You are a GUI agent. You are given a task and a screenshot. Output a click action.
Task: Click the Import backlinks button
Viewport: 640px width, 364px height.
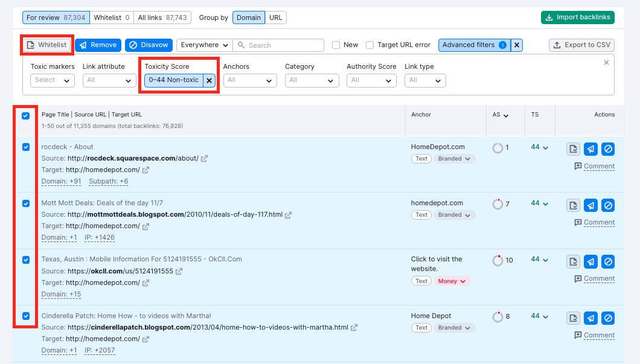[x=578, y=17]
